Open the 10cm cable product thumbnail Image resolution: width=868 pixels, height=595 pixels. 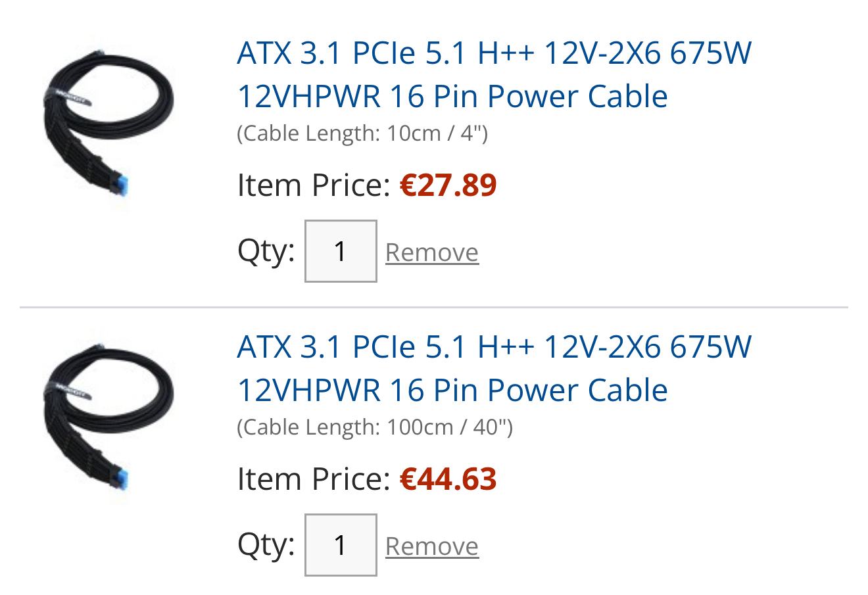[x=105, y=122]
